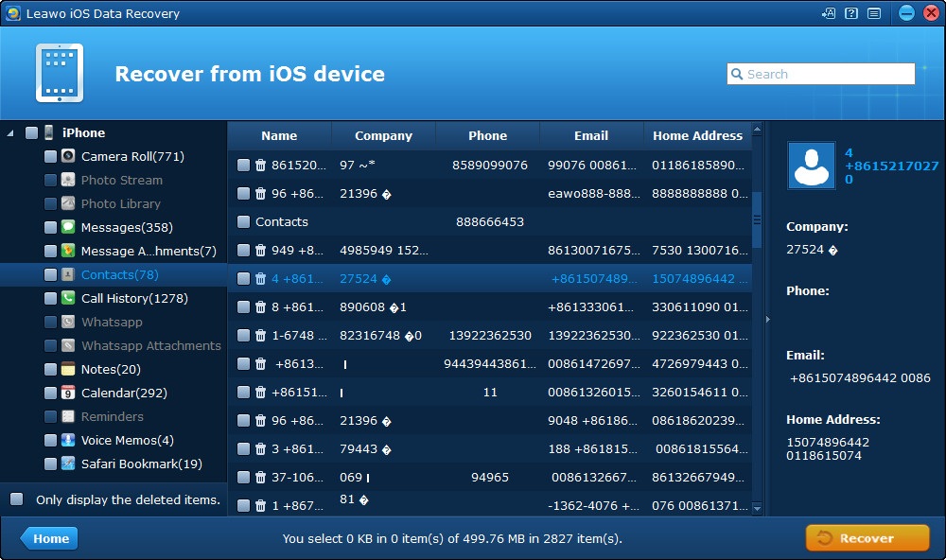Click the Recover button

click(x=867, y=537)
